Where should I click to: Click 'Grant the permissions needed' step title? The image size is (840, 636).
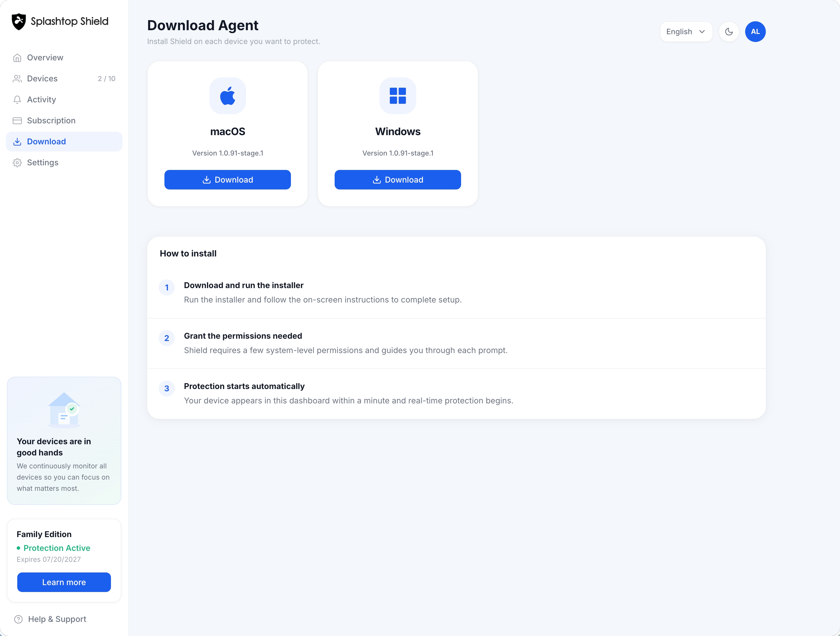243,336
